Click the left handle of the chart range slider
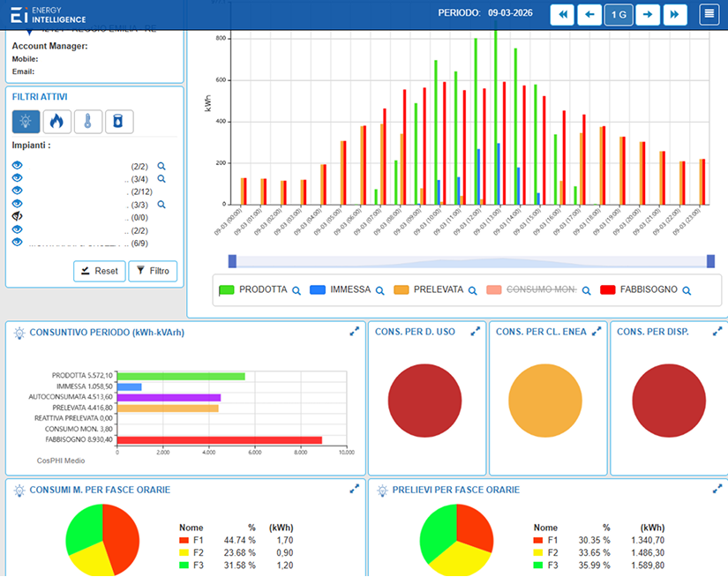Image resolution: width=728 pixels, height=577 pixels. tap(232, 260)
